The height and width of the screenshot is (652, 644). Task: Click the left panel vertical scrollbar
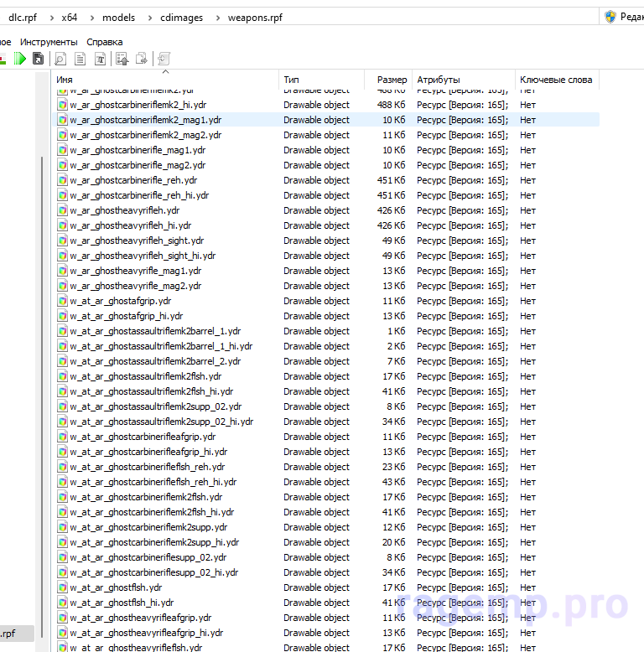point(42,397)
